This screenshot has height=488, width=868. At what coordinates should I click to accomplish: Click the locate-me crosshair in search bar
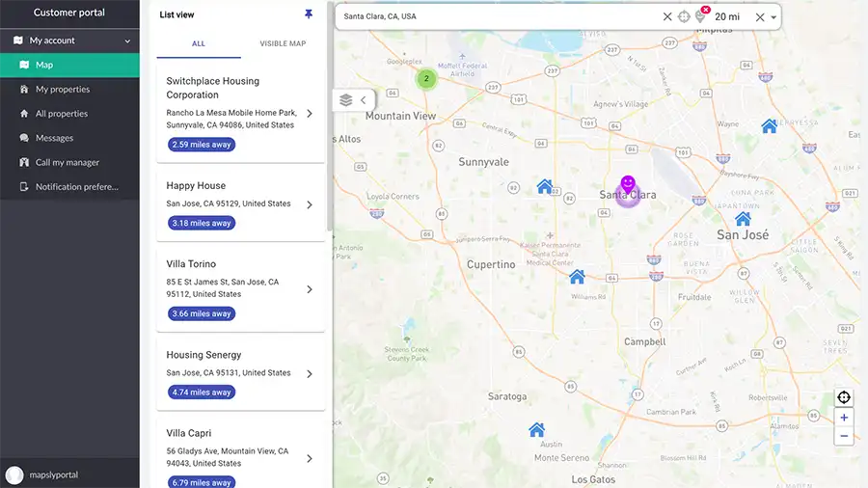coord(684,16)
